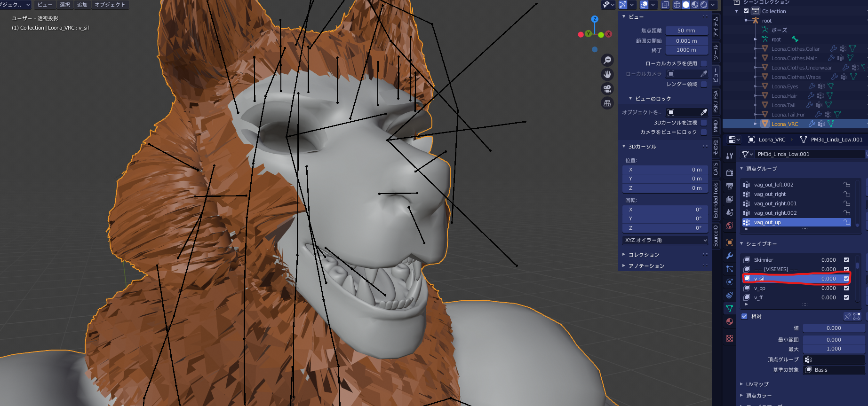Viewport: 868px width, 406px height.
Task: Open the 追加 menu in viewport header
Action: pyautogui.click(x=82, y=5)
